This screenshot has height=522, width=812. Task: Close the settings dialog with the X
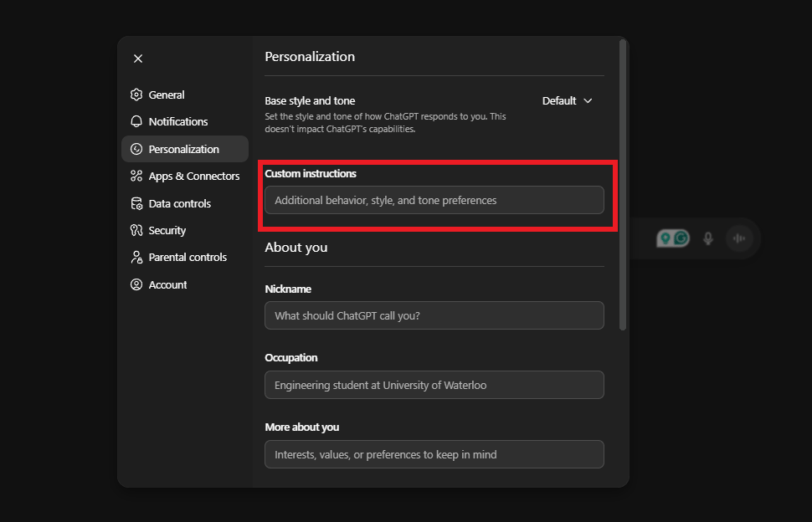(138, 59)
